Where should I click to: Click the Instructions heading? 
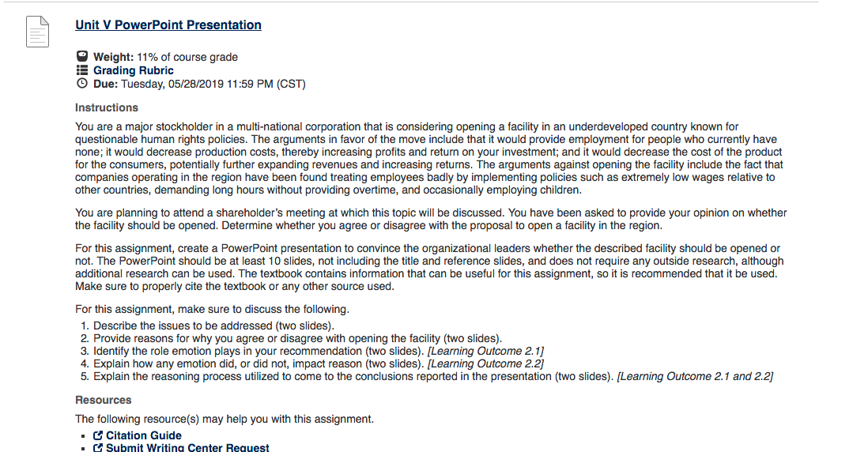107,108
